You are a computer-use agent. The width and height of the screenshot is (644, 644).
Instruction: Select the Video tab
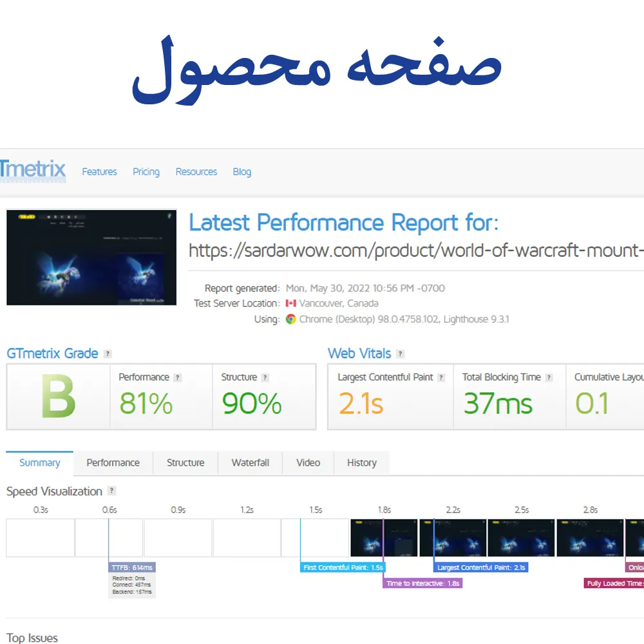tap(308, 462)
